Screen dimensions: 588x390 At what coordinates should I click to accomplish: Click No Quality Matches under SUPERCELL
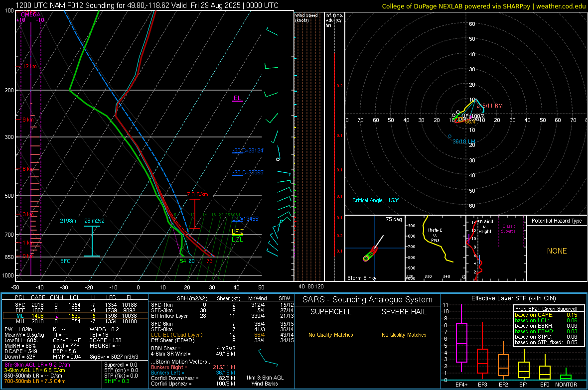(331, 335)
